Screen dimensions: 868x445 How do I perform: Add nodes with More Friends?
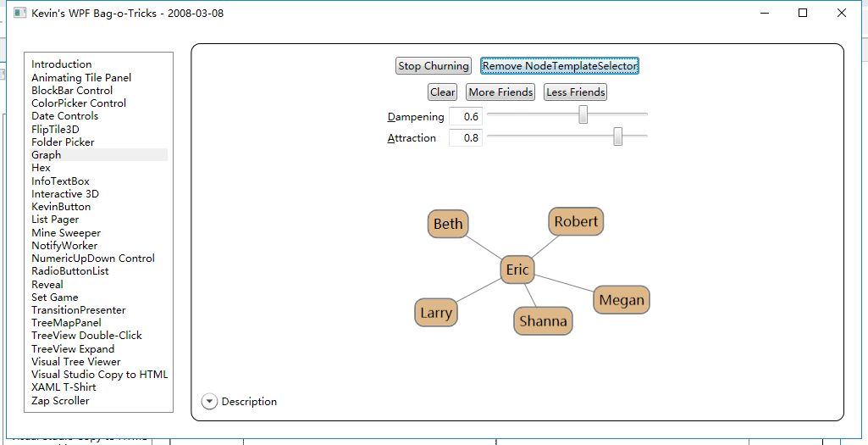click(500, 92)
